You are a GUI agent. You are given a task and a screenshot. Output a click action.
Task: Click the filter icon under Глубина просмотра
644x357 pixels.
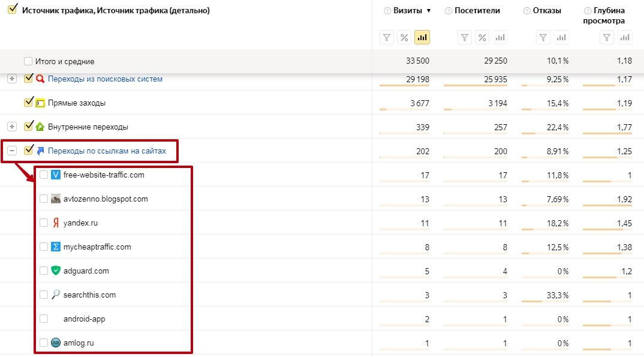tap(607, 38)
